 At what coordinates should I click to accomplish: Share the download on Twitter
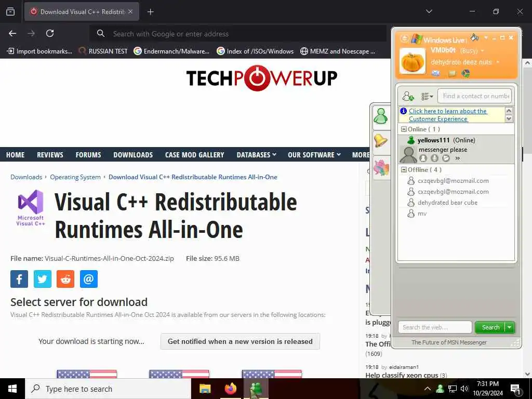(43, 279)
